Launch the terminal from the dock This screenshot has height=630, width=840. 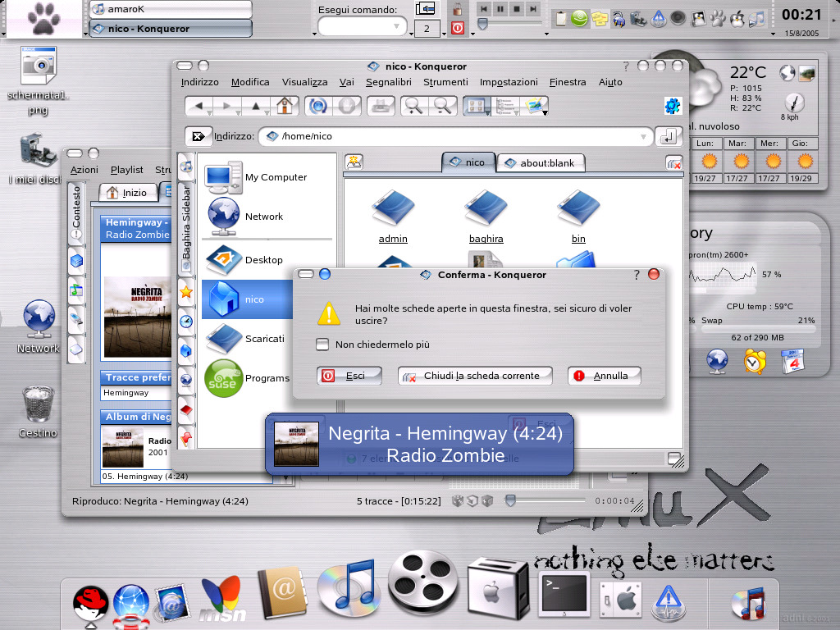tap(564, 594)
